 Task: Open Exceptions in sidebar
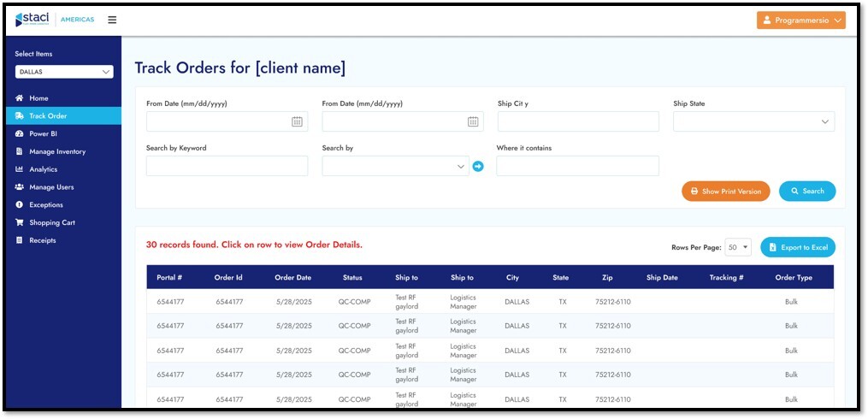click(45, 205)
